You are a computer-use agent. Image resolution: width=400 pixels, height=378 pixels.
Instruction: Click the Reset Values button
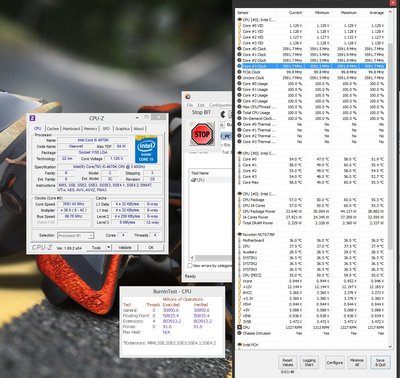coord(287,362)
